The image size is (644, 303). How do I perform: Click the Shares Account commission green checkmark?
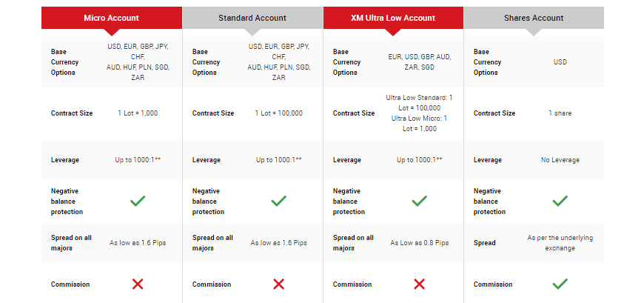click(x=560, y=284)
